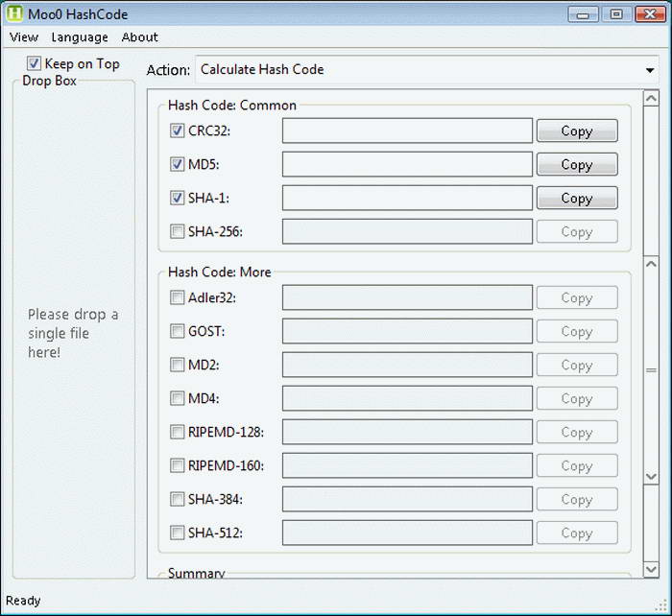The height and width of the screenshot is (616, 672).
Task: Click the Hash Code: More group label
Action: 220,272
